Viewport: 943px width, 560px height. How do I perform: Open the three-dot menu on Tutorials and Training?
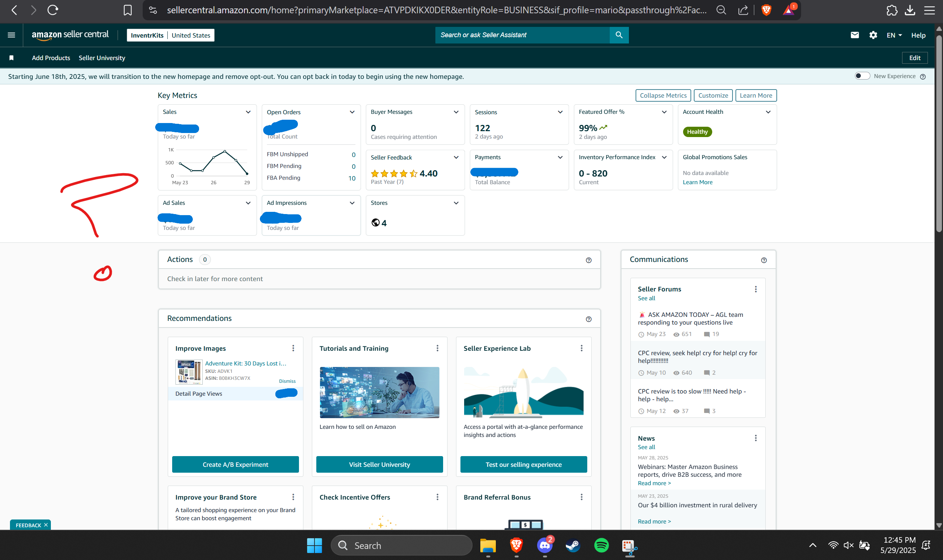(x=438, y=348)
